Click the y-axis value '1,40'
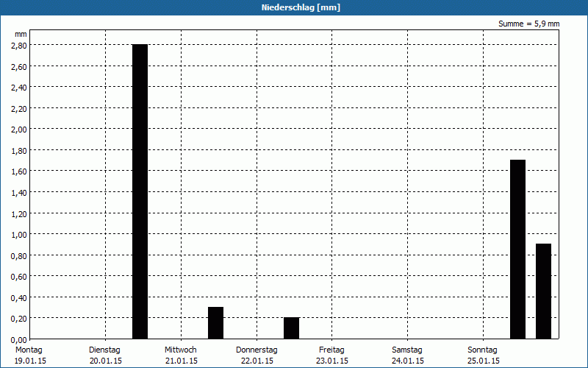The width and height of the screenshot is (588, 368). tap(21, 193)
